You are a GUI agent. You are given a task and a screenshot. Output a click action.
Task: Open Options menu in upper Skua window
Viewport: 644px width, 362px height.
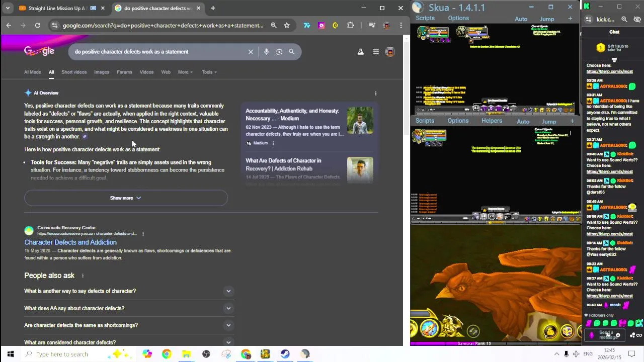458,18
